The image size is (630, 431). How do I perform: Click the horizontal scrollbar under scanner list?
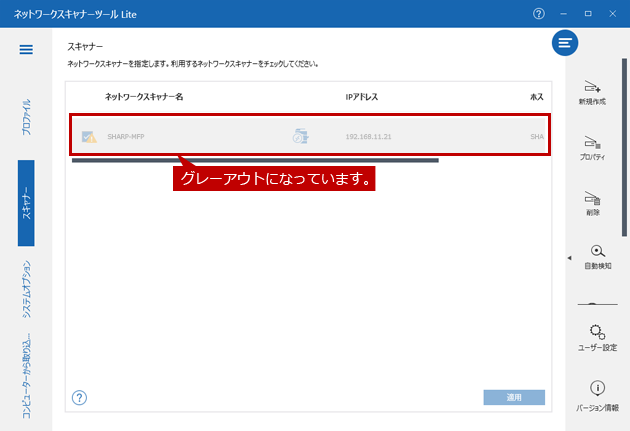[x=255, y=160]
